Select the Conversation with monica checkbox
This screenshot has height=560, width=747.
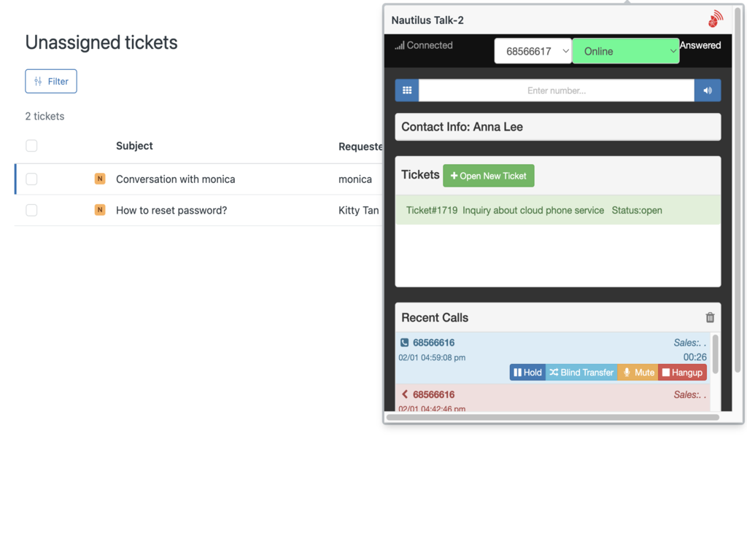[31, 179]
